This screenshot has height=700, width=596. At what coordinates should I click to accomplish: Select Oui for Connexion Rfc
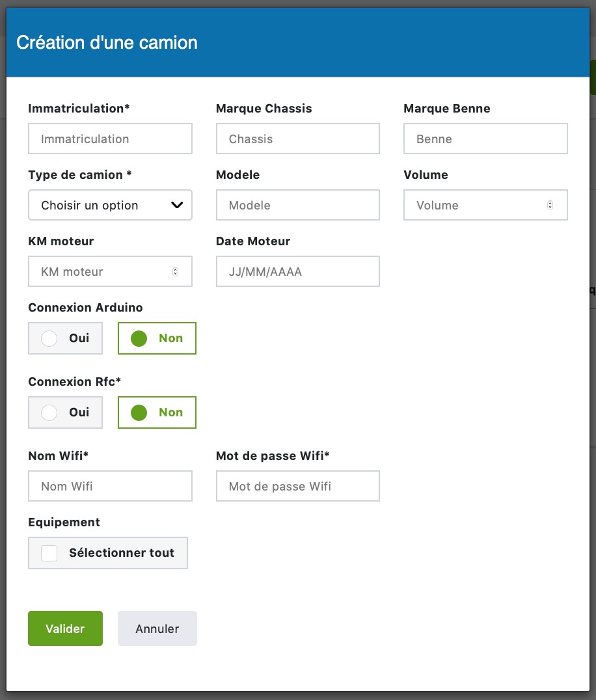65,412
